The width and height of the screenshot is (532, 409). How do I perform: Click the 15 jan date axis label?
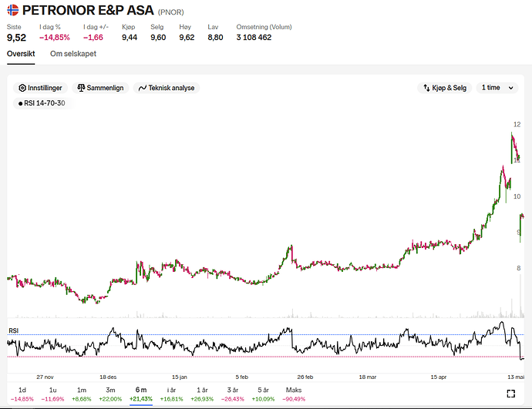180,377
